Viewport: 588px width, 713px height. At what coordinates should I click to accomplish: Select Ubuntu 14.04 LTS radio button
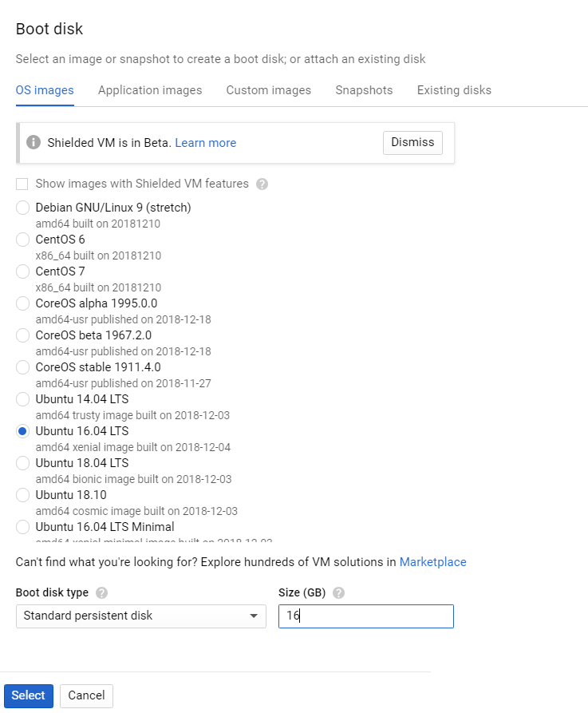[x=22, y=399]
